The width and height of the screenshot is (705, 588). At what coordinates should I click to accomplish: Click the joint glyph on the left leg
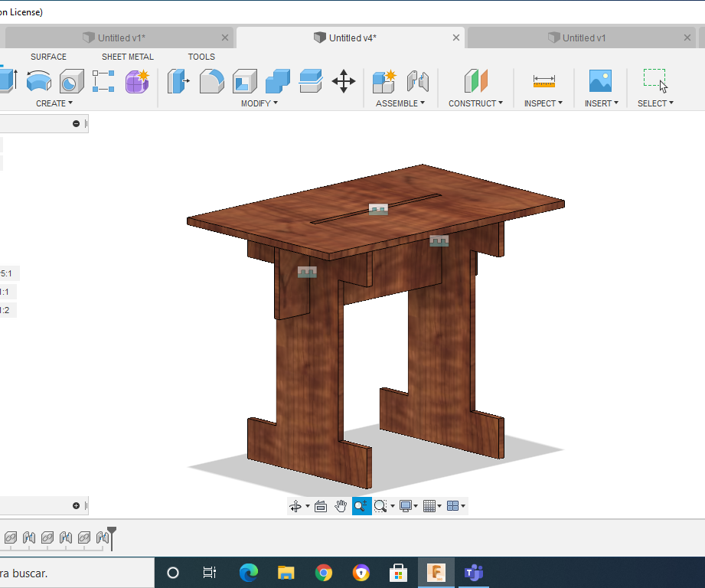307,272
